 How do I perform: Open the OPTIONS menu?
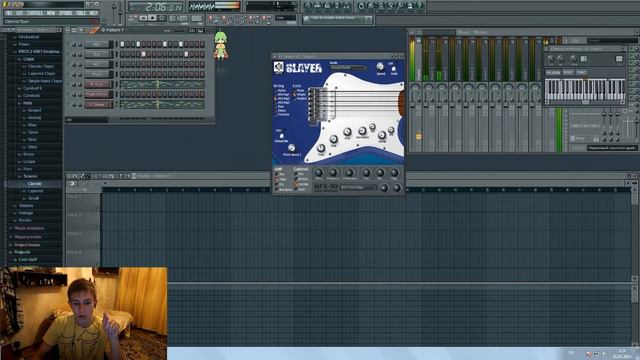tap(65, 13)
